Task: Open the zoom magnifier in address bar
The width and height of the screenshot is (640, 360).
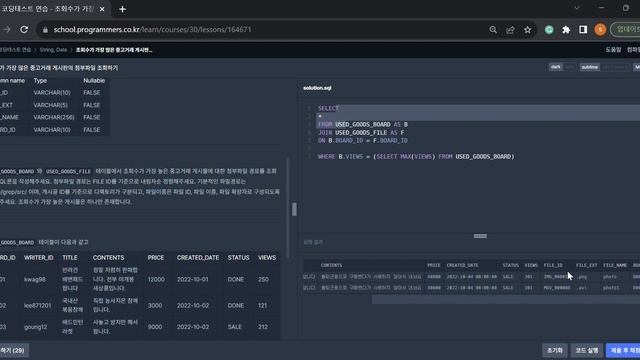Action: [x=493, y=29]
